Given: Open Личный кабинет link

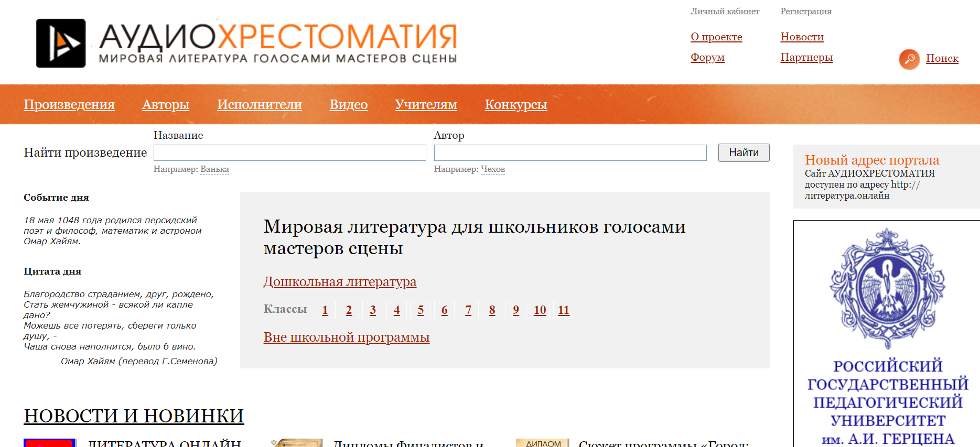Looking at the screenshot, I should 725,11.
